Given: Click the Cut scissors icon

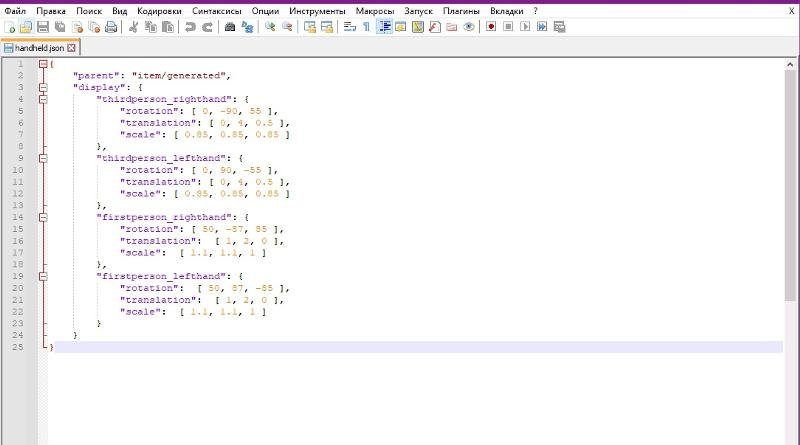Looking at the screenshot, I should point(133,27).
